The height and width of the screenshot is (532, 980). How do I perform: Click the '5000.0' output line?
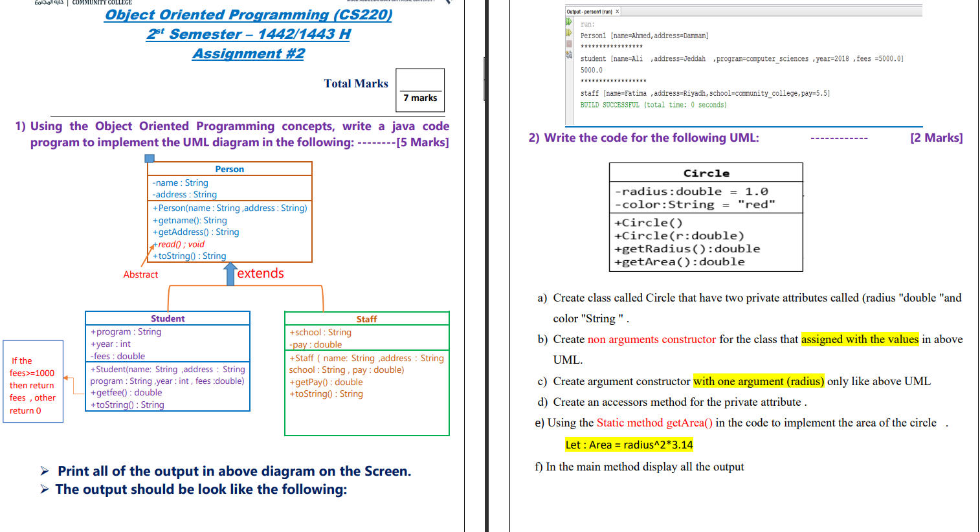(592, 71)
